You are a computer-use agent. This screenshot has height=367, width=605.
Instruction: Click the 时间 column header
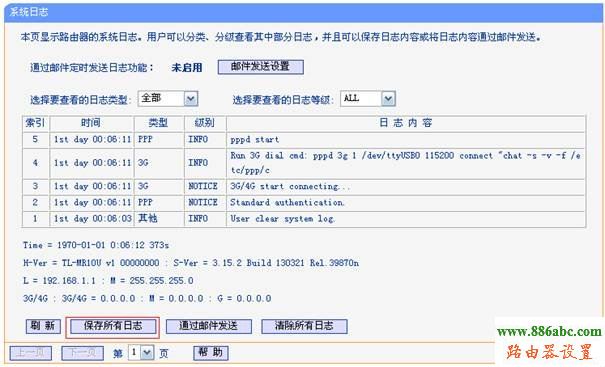point(91,123)
